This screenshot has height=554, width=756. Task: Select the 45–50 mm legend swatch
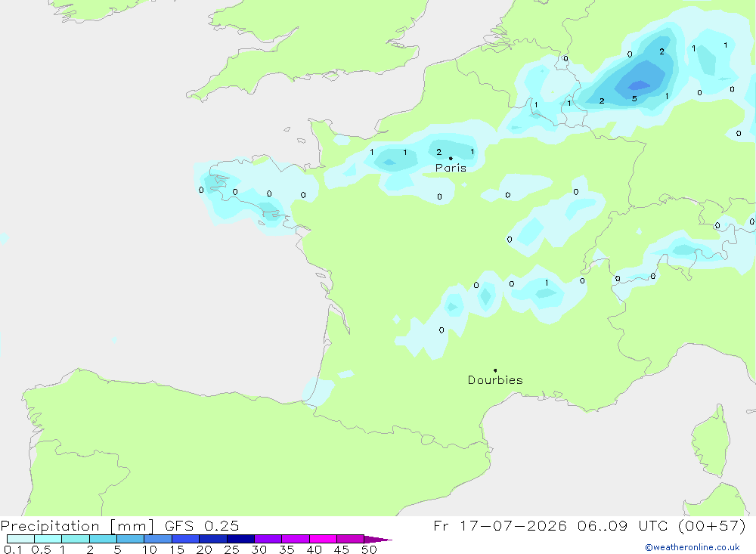pos(351,539)
